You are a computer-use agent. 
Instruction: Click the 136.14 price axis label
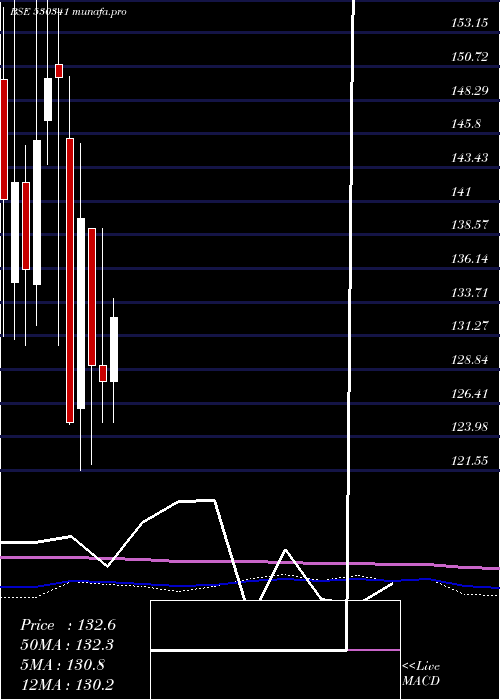click(x=469, y=259)
